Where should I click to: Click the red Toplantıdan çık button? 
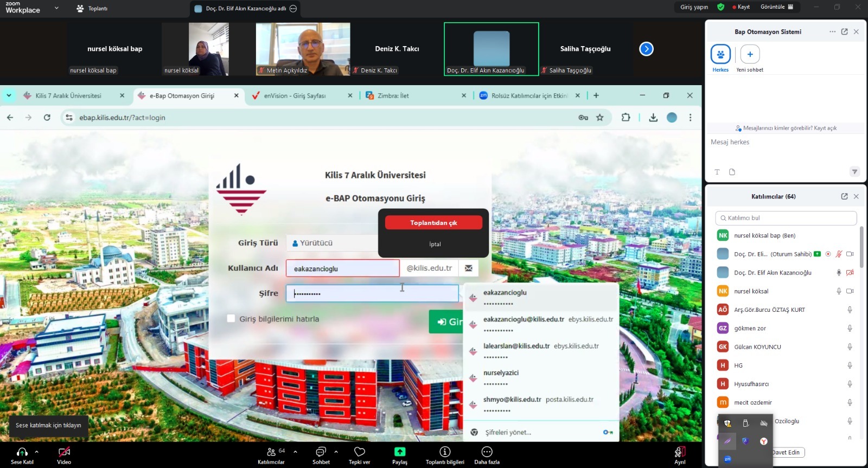[x=433, y=223]
